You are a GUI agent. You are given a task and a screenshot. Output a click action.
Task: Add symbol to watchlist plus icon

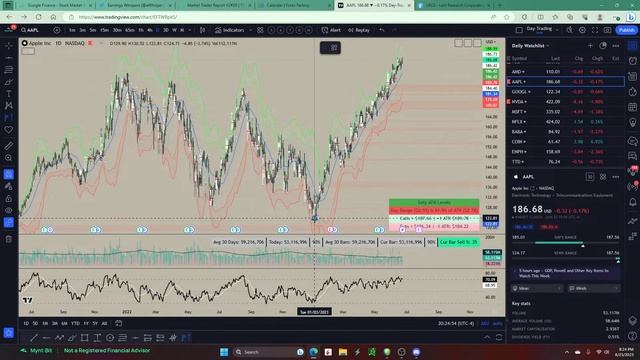[590, 46]
